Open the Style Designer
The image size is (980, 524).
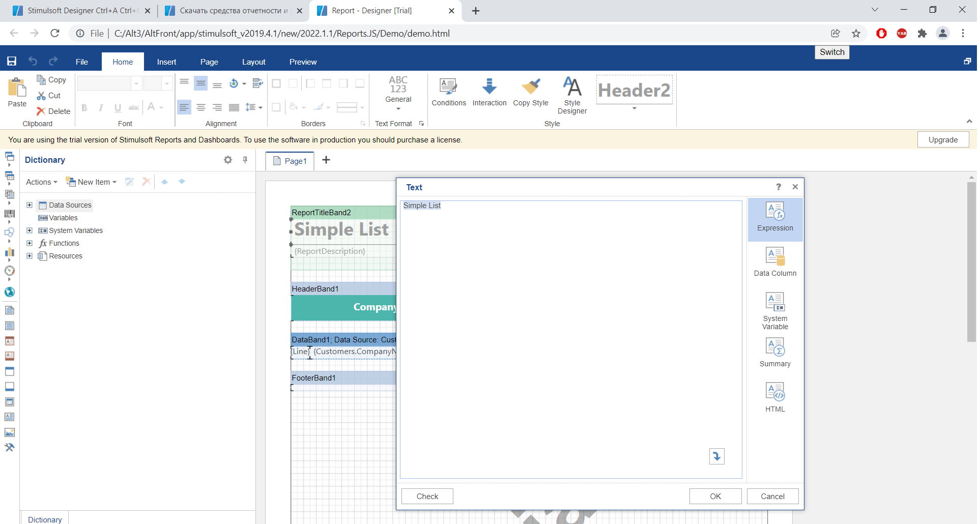click(572, 95)
